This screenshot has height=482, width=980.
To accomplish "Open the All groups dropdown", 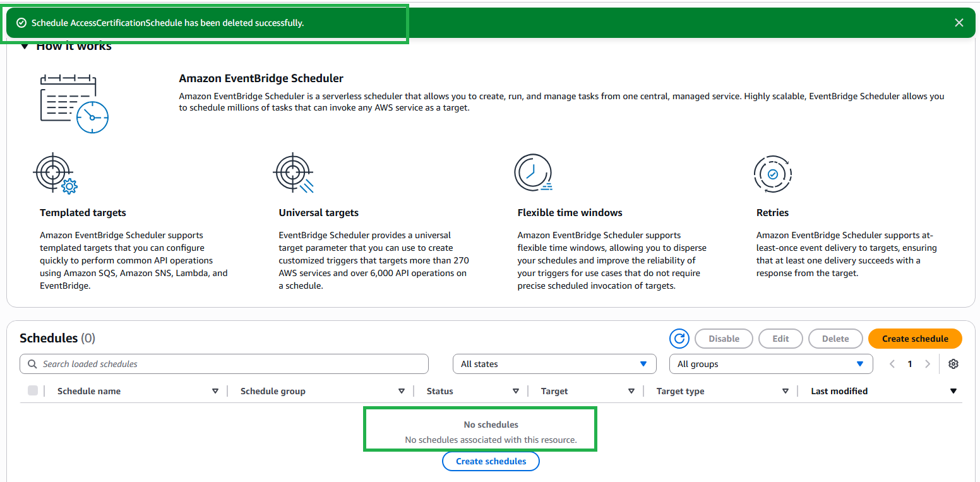I will point(771,364).
